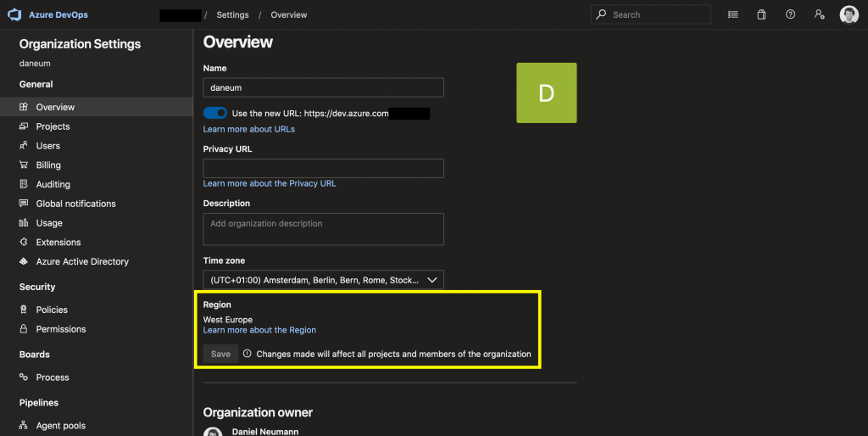This screenshot has width=868, height=436.
Task: Click the Auditing icon
Action: click(x=23, y=184)
